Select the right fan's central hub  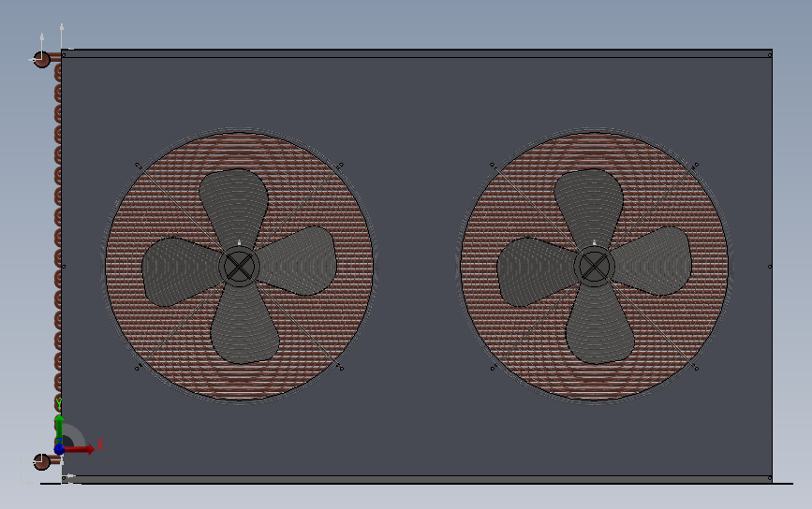[x=594, y=267]
